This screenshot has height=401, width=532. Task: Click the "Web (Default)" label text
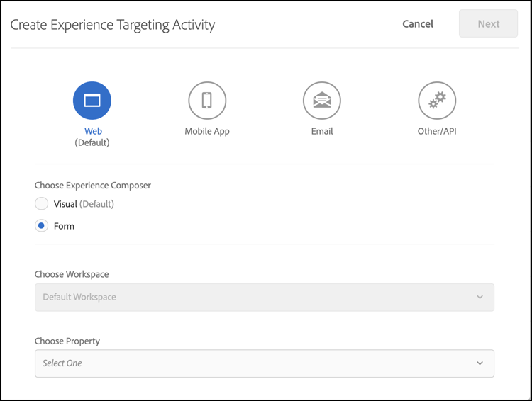(x=93, y=137)
